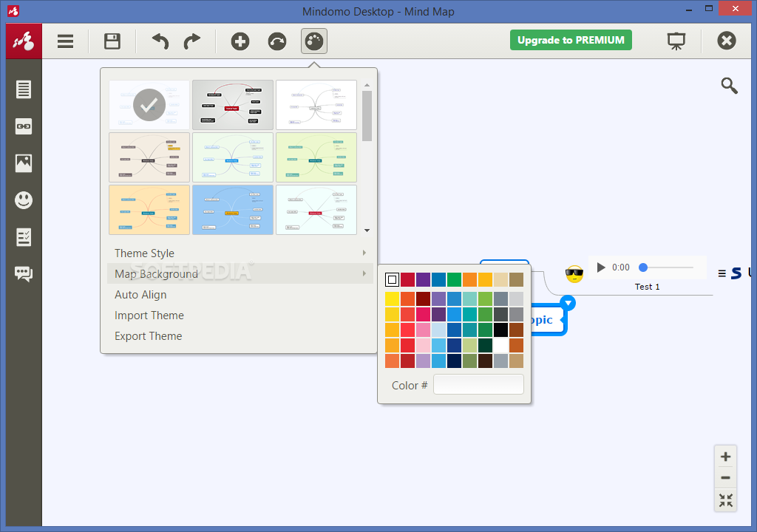
Task: Click the save floppy disk icon
Action: pos(112,41)
